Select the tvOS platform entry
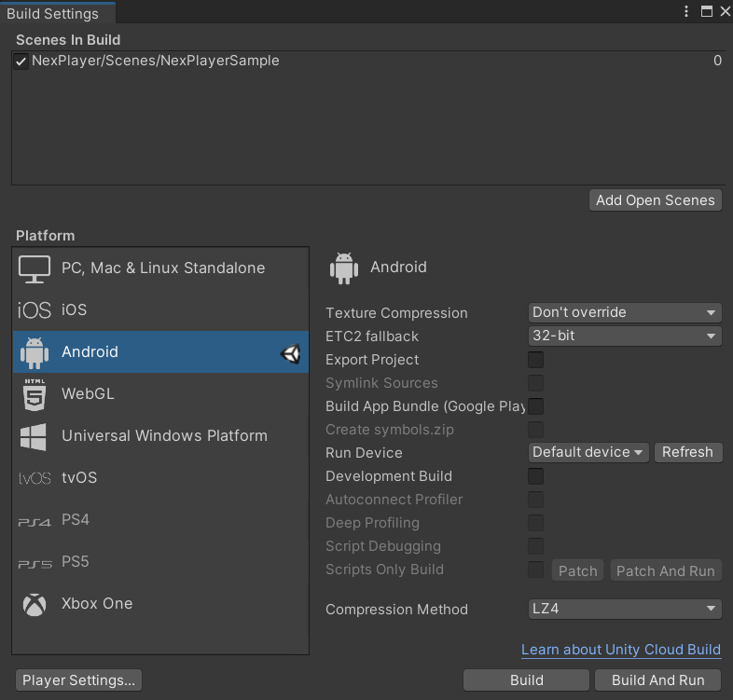733x700 pixels. pos(160,478)
